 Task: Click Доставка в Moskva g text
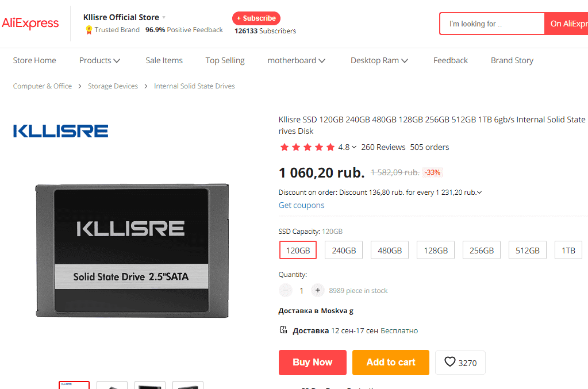pos(316,311)
